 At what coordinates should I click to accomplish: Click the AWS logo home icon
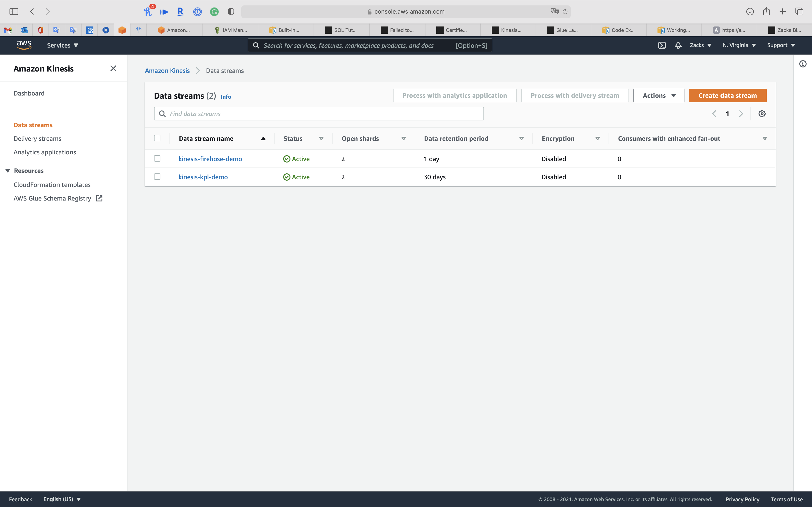(24, 45)
